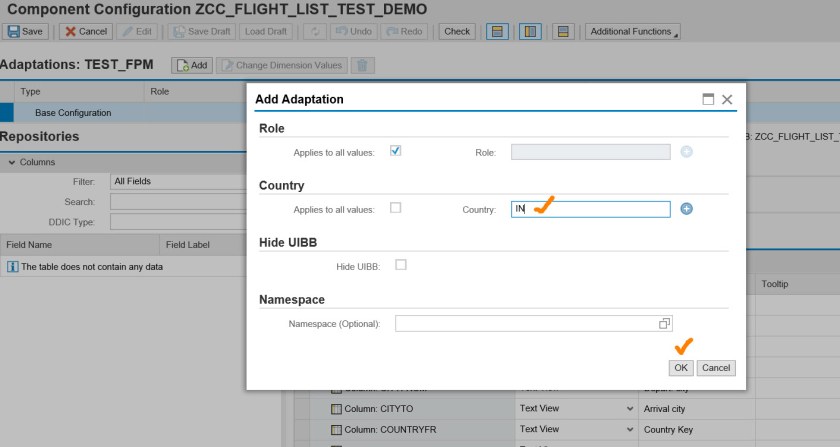Toggle Role Applies to all values checkbox
Image resolution: width=840 pixels, height=447 pixels.
tap(395, 151)
